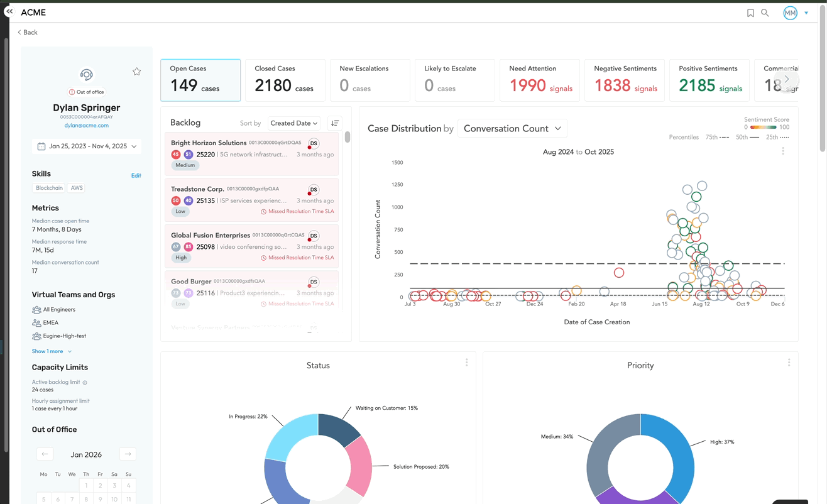Click the info icon next to Active backlog limit
Image resolution: width=827 pixels, height=504 pixels.
point(85,382)
